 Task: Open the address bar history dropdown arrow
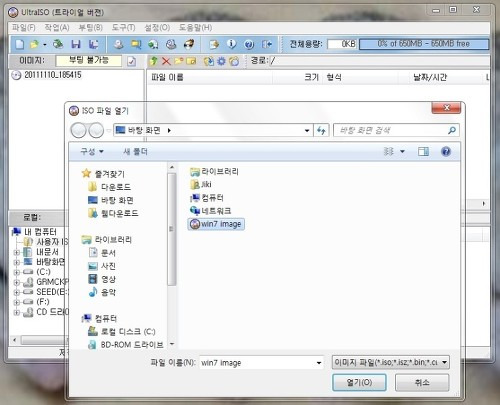tap(307, 131)
